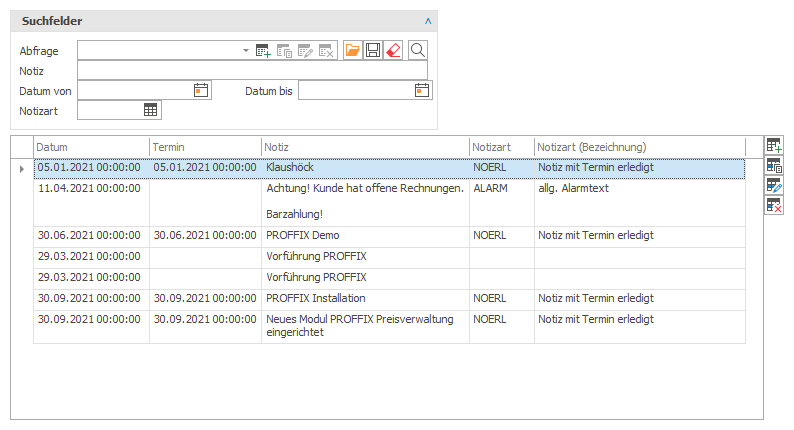Click into the Notiz search field

tap(252, 70)
